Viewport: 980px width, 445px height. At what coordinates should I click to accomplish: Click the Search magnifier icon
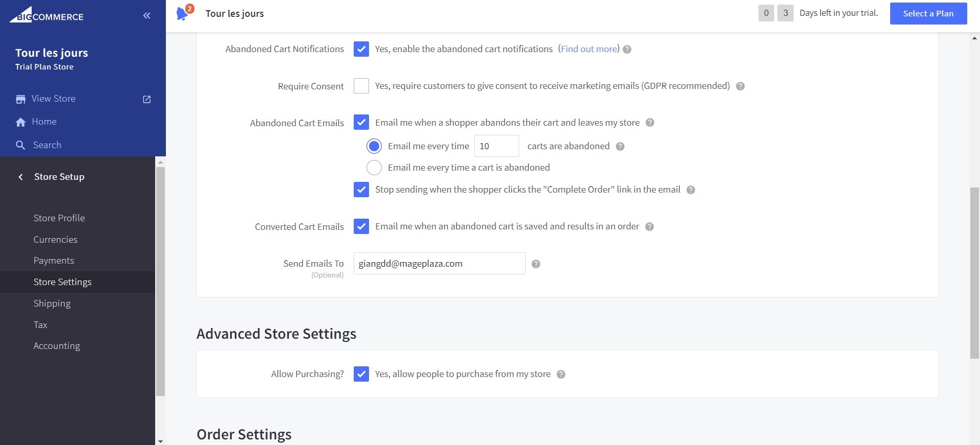pos(20,145)
